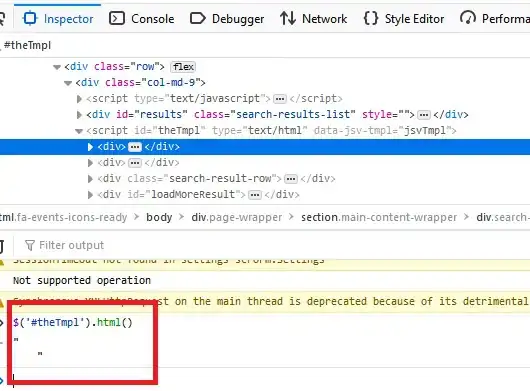Viewport: 530px width, 391px height.
Task: Click the Performance gauge icon
Action: point(468,18)
